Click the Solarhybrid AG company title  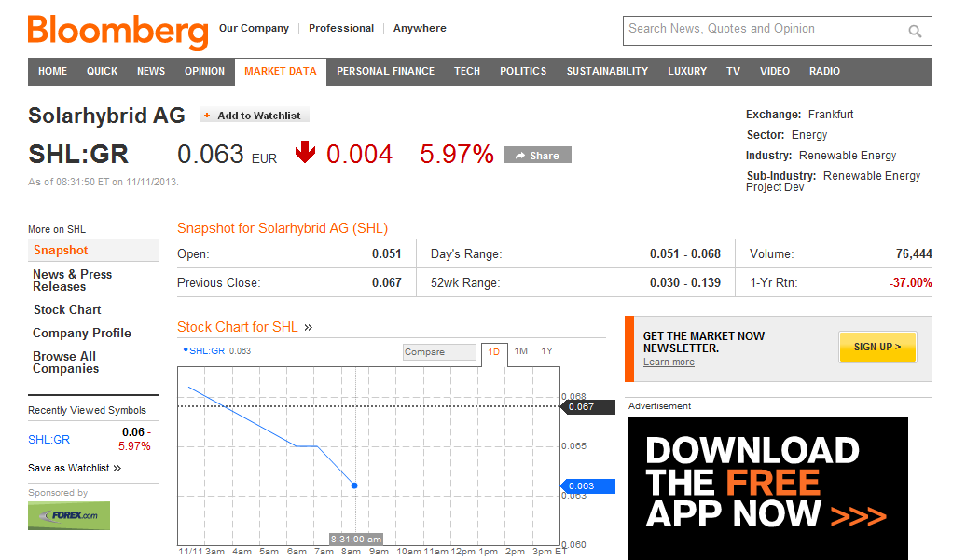(107, 116)
